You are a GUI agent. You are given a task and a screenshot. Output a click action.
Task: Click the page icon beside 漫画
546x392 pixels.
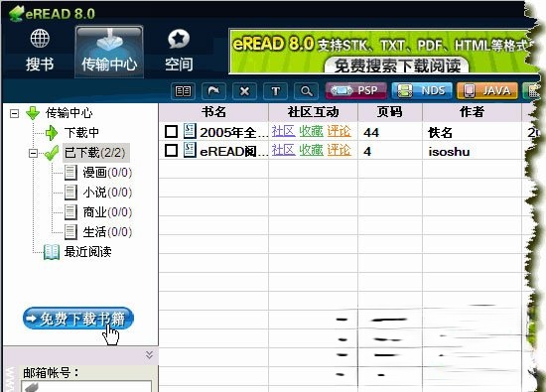coord(70,173)
